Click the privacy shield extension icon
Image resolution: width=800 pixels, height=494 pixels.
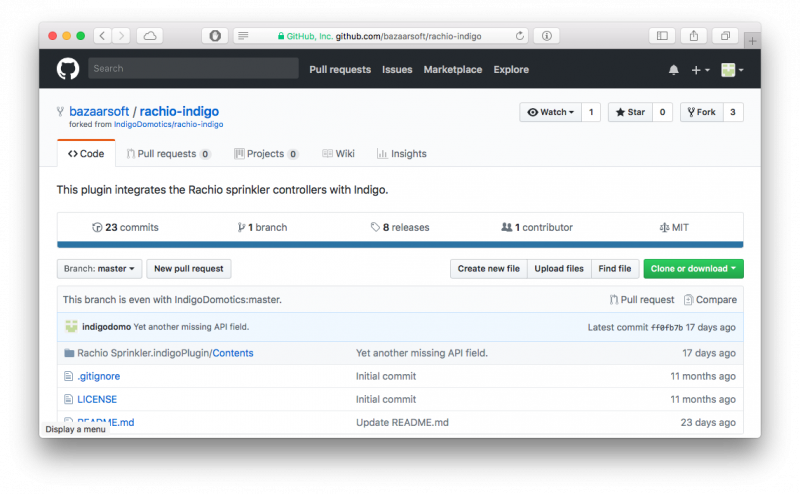[215, 36]
